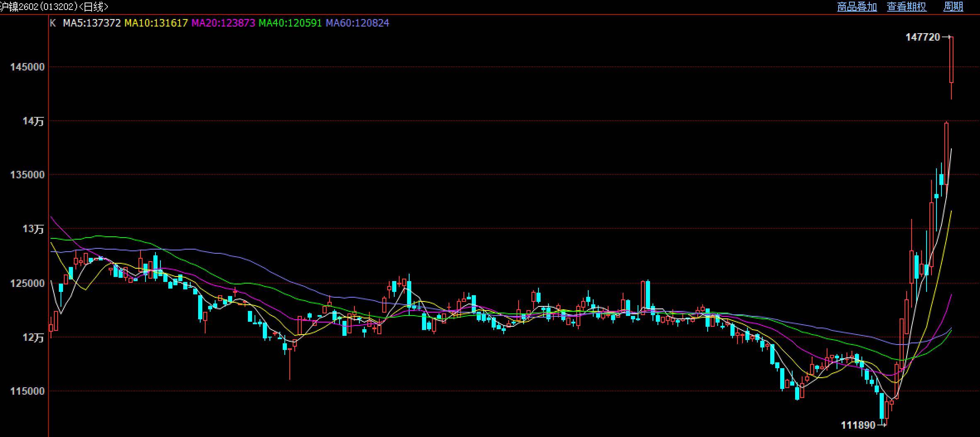Click the 12万 price axis label
This screenshot has width=980, height=437.
33,337
